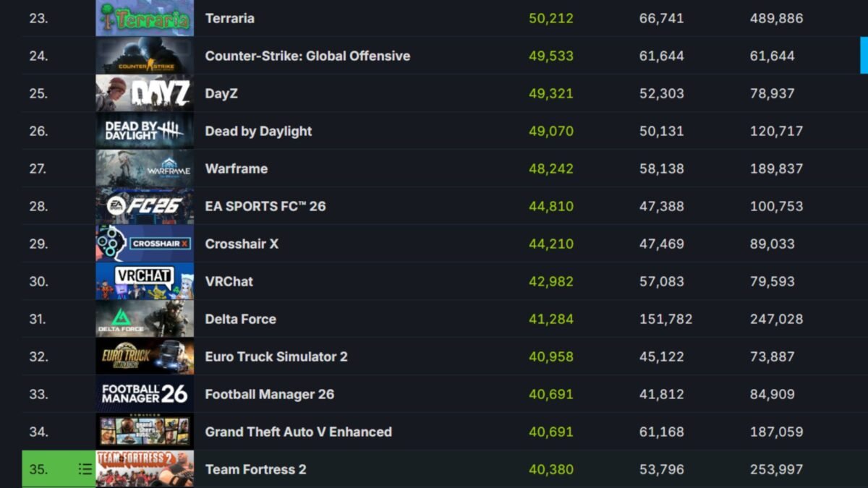This screenshot has width=868, height=488.
Task: Click the blue scrollbar handle
Action: (x=864, y=56)
